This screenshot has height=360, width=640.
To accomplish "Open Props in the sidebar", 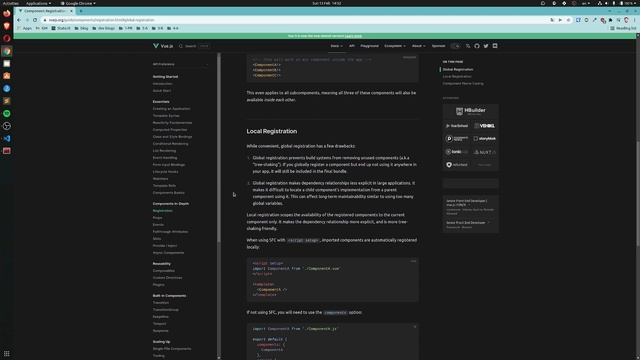I will (x=158, y=218).
